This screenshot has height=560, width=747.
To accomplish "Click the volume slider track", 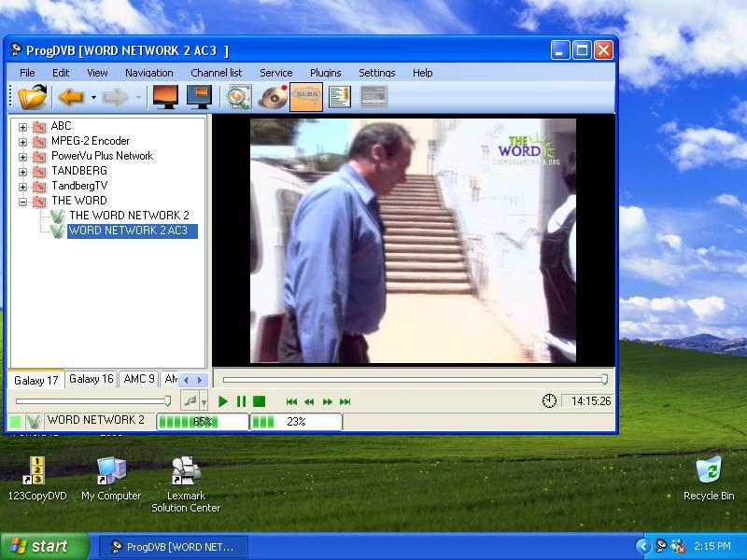I will point(93,401).
